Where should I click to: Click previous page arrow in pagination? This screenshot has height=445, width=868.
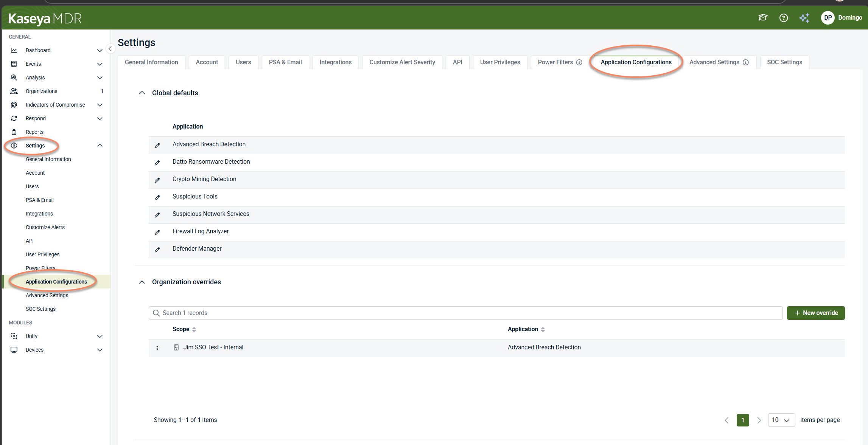pyautogui.click(x=726, y=420)
